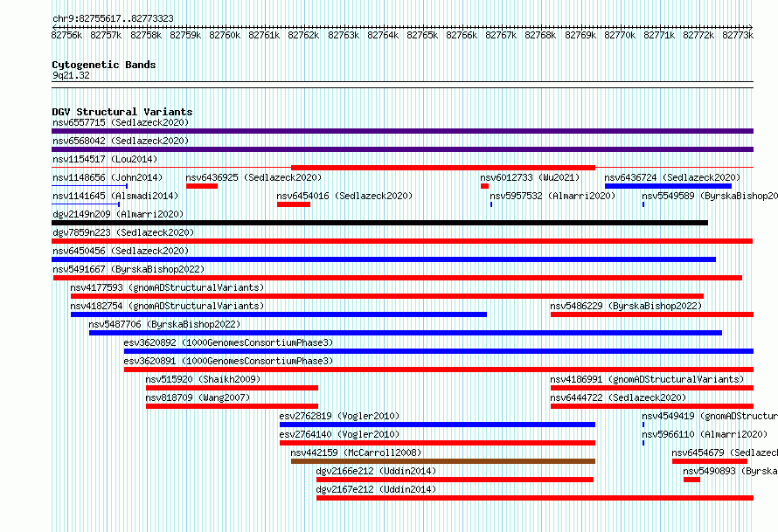The width and height of the screenshot is (778, 532).
Task: Open the nsv5487706 (ByrskaBishop2022) label
Action: click(x=164, y=324)
